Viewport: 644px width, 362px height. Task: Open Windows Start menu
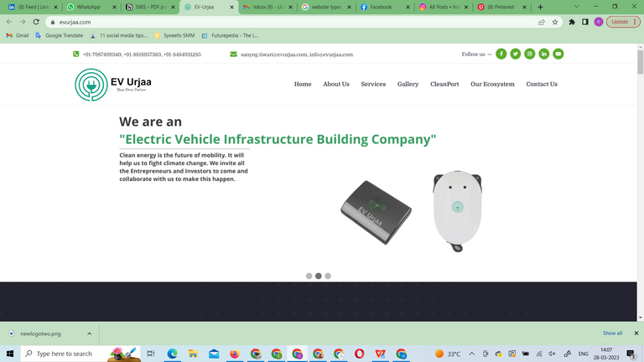(10, 354)
